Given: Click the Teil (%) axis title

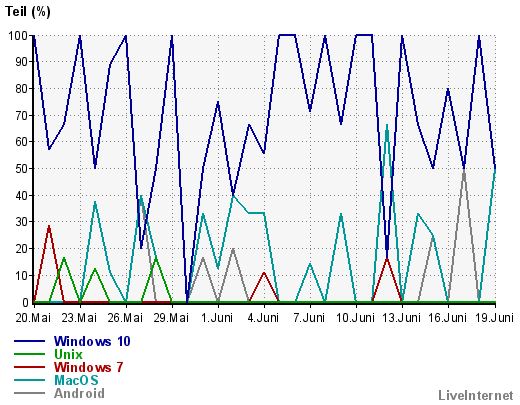Looking at the screenshot, I should [x=28, y=12].
